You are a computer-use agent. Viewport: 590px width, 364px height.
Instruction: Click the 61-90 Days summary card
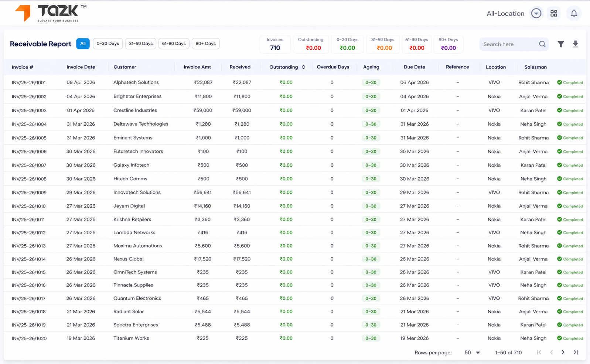coord(417,44)
